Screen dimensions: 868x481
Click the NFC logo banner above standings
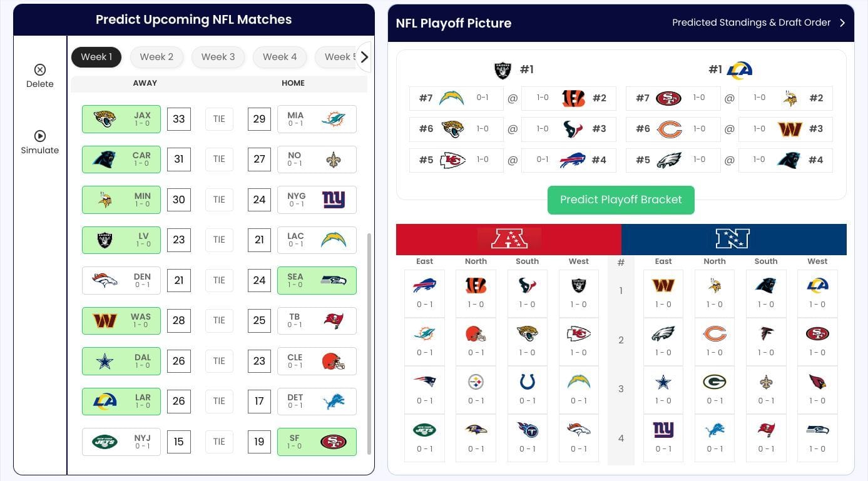[732, 240]
